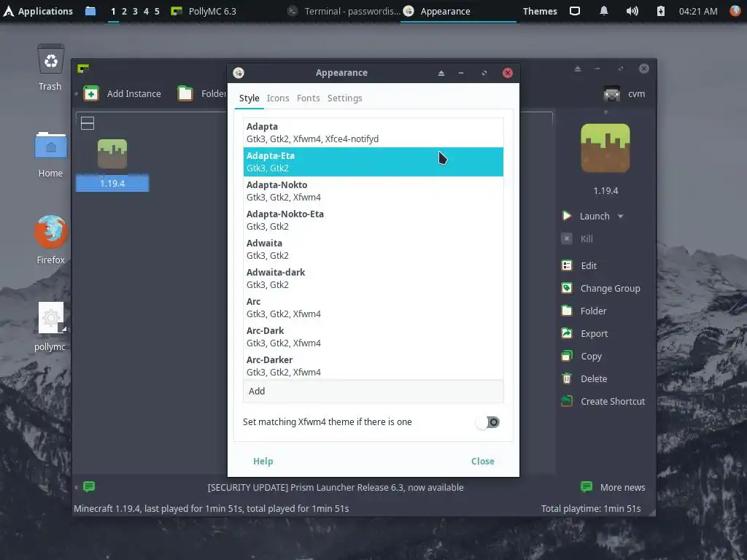747x560 pixels.
Task: Click the Appearance window palette icon
Action: [239, 73]
